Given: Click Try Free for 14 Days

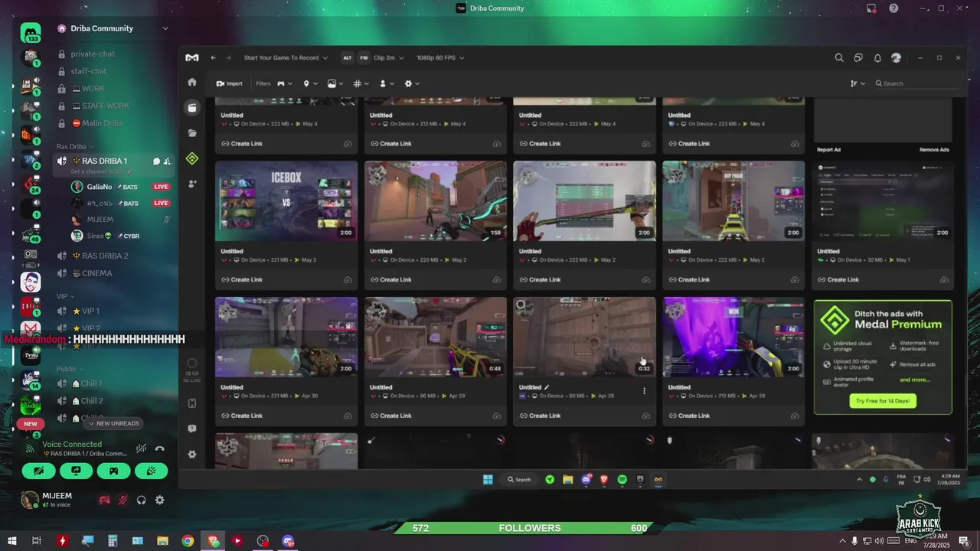Looking at the screenshot, I should click(x=883, y=401).
